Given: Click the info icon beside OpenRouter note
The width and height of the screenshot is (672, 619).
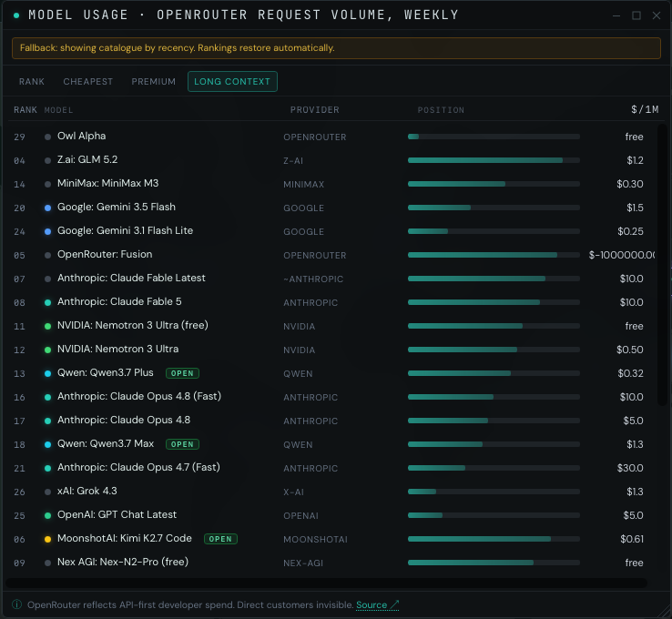Looking at the screenshot, I should tap(16, 604).
